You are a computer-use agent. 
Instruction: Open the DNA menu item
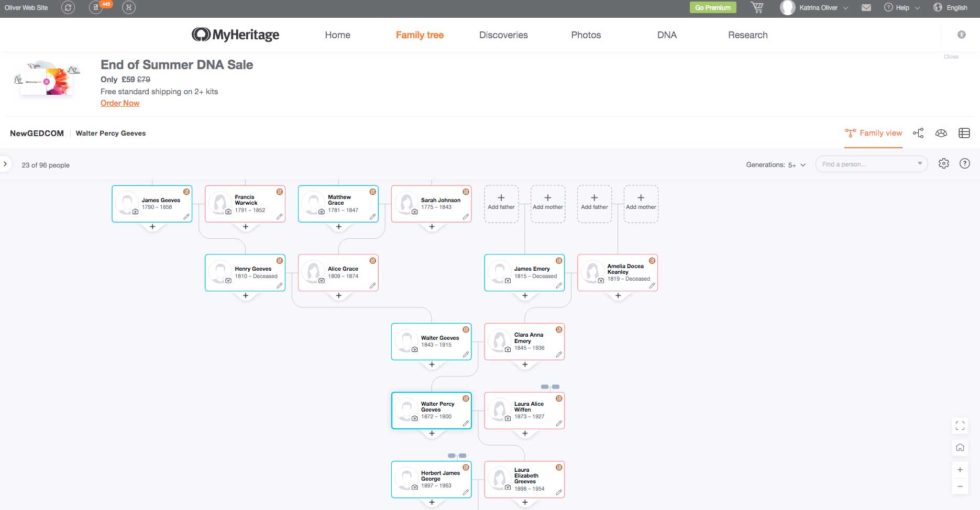[667, 35]
